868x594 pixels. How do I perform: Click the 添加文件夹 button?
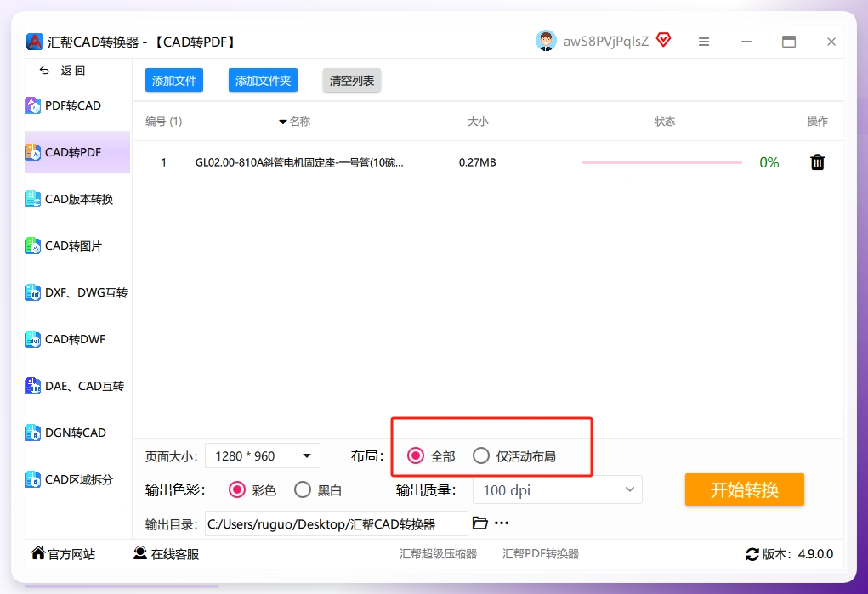[x=263, y=80]
